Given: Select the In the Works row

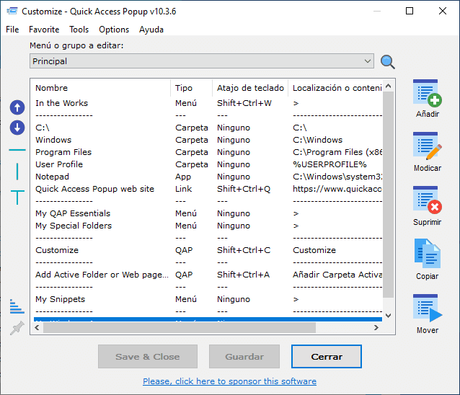Looking at the screenshot, I should click(x=208, y=103).
